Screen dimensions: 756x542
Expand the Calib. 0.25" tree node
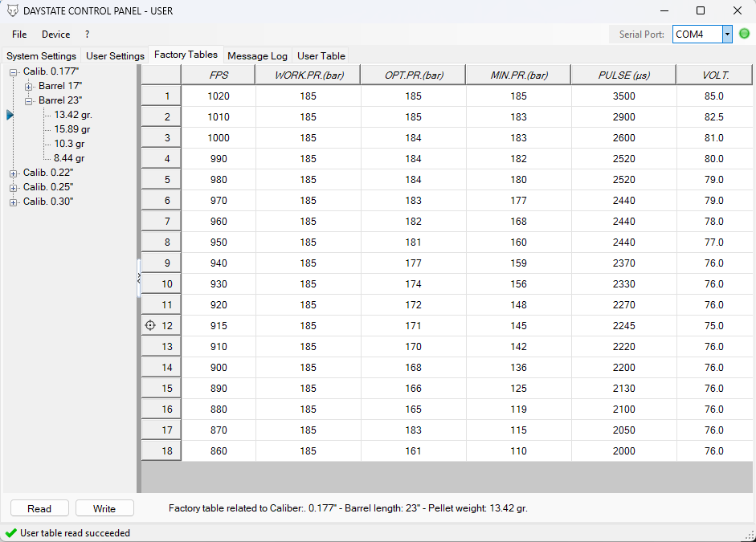coord(13,188)
